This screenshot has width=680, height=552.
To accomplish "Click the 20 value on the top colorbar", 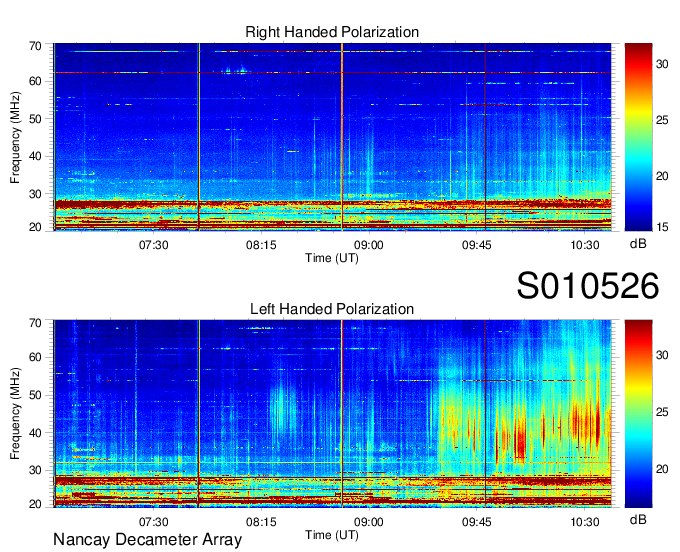I will tap(662, 176).
